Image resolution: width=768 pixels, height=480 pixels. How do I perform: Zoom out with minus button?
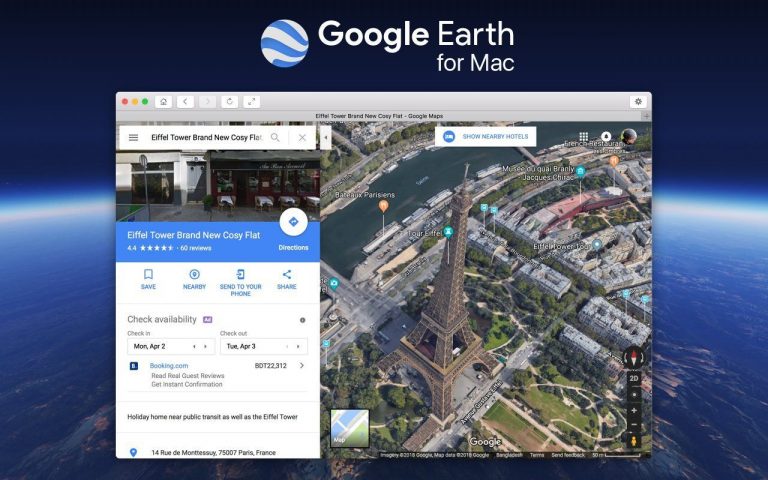pyautogui.click(x=634, y=425)
